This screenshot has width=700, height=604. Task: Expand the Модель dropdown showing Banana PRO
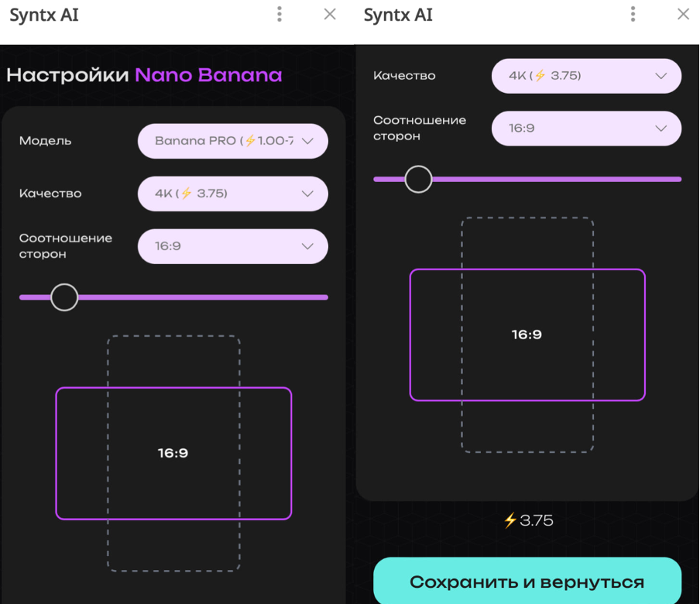point(232,141)
